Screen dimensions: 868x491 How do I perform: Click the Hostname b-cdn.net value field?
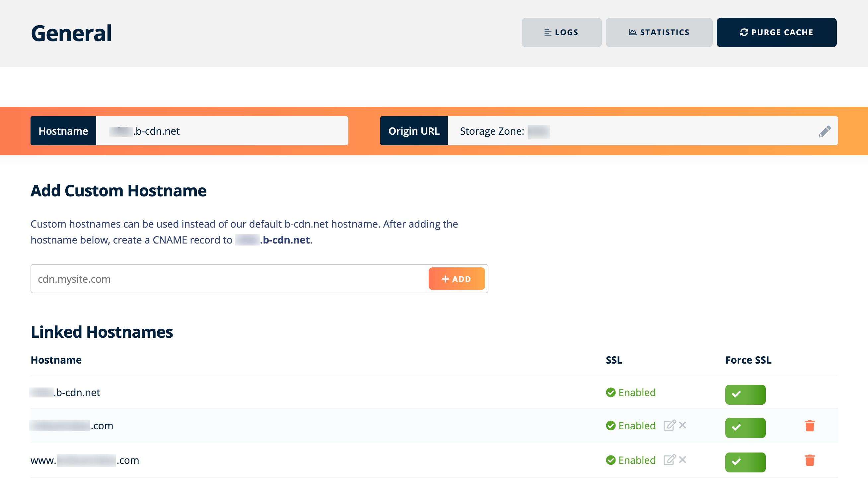tap(222, 131)
